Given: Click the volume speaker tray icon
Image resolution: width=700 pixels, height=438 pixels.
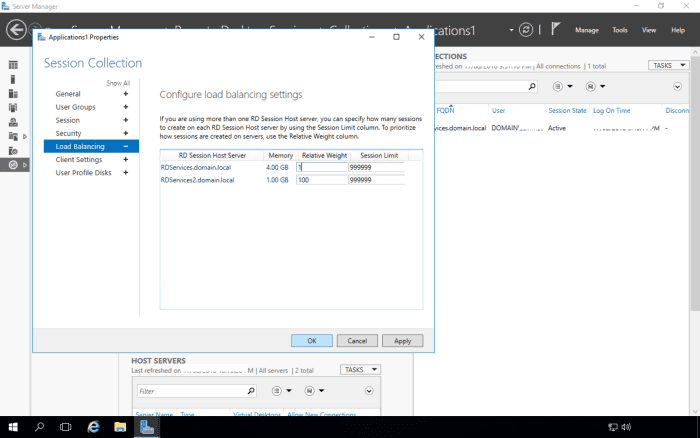Looking at the screenshot, I should point(626,427).
